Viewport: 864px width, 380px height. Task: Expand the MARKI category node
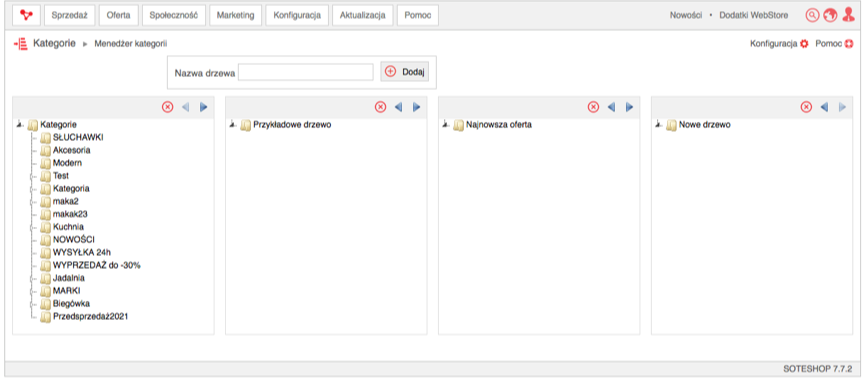point(33,291)
